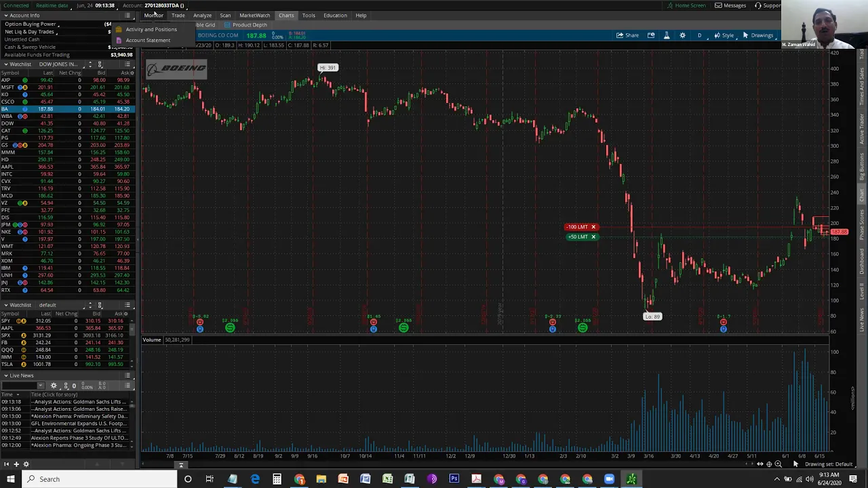The height and width of the screenshot is (488, 868).
Task: Open the D timeframe dropdown
Action: tap(699, 35)
